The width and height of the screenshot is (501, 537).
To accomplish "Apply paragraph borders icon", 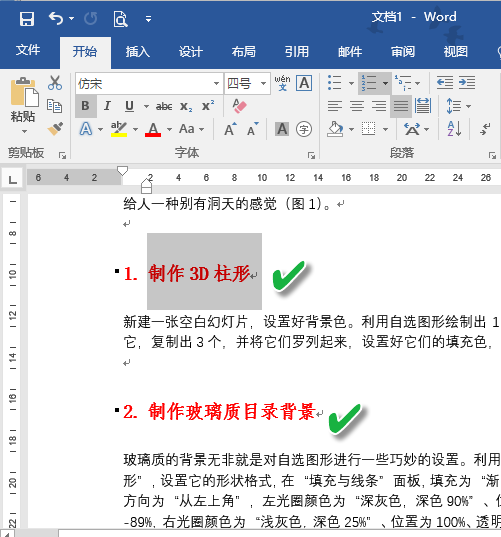I will coord(368,129).
